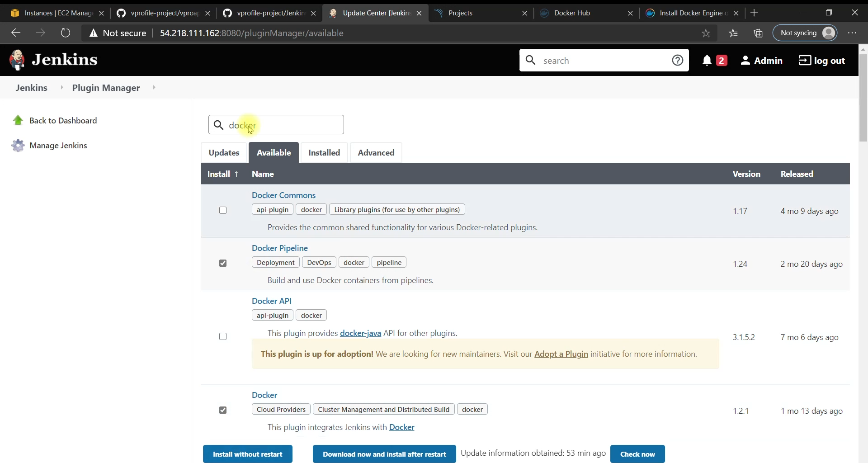Viewport: 868px width, 463px height.
Task: Expand the Jenkins breadcrumb dropdown arrow
Action: coord(62,87)
